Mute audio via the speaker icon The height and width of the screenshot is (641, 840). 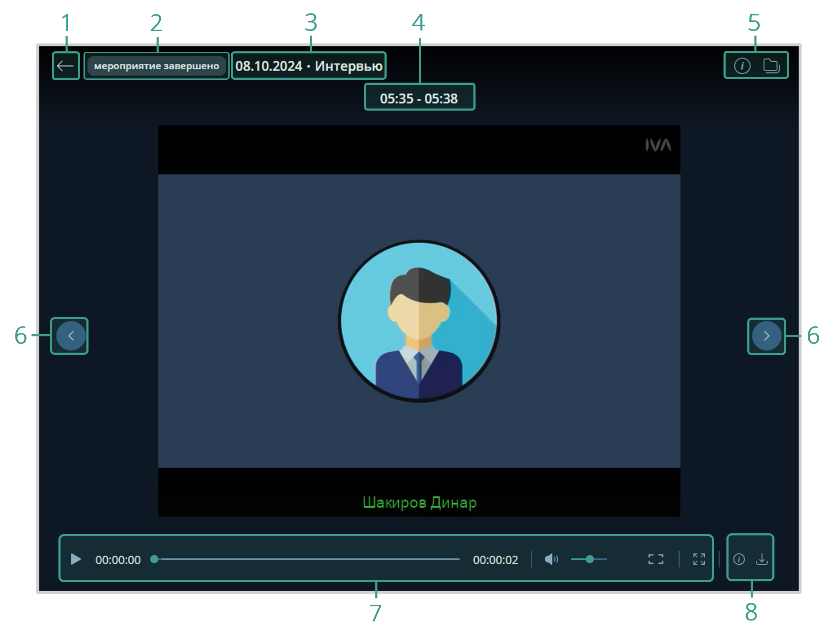coord(551,559)
